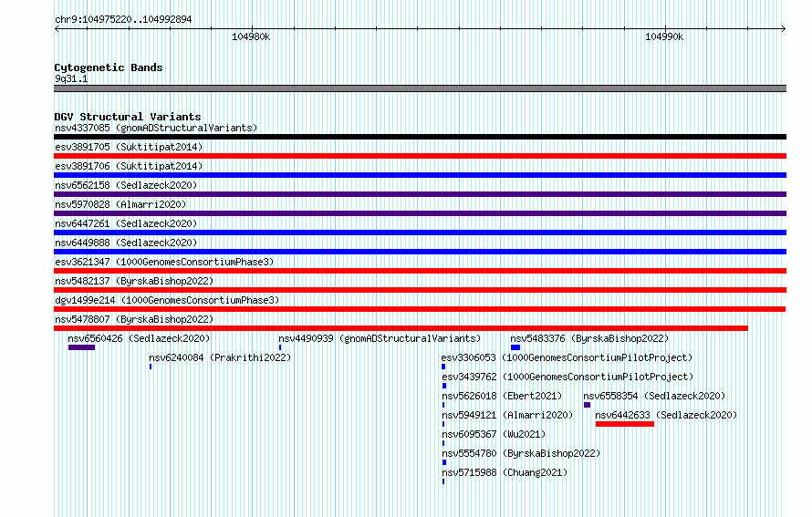Click the purple nsv6558354 Sedlazeck2020 square
812x517 pixels.
click(588, 405)
